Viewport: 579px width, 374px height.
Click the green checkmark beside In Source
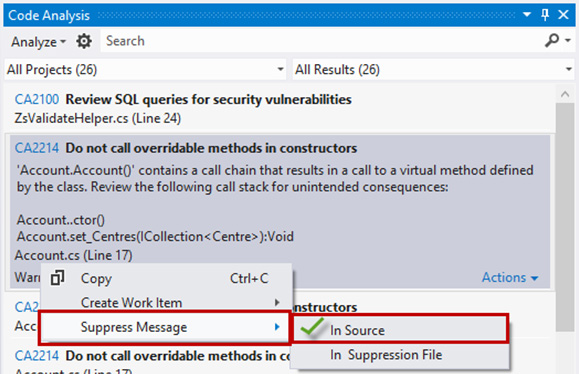tap(312, 327)
